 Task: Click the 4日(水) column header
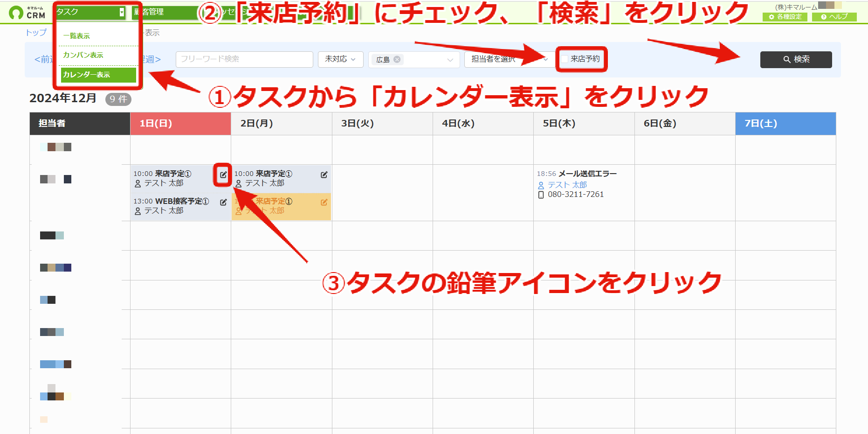[x=483, y=124]
